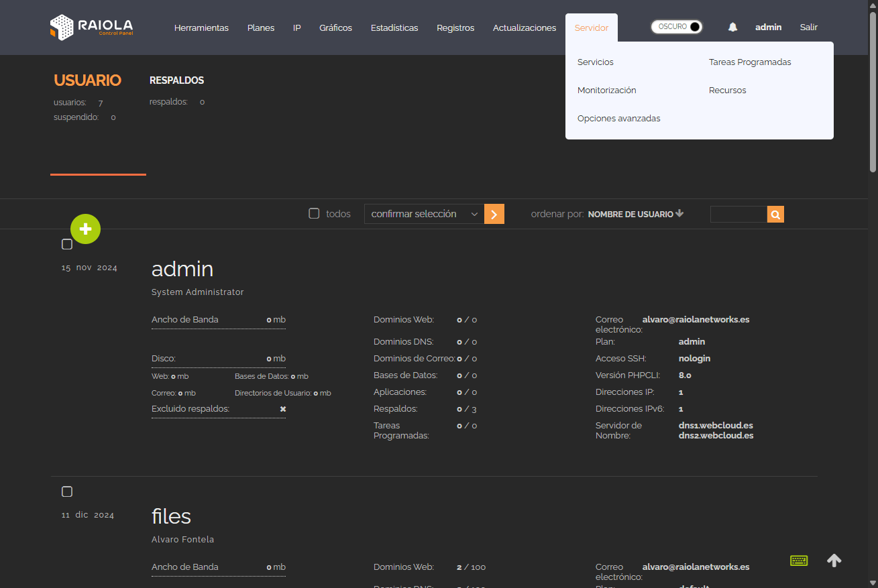Open the Estadísticas menu
Viewport: 878px width, 588px height.
point(394,27)
